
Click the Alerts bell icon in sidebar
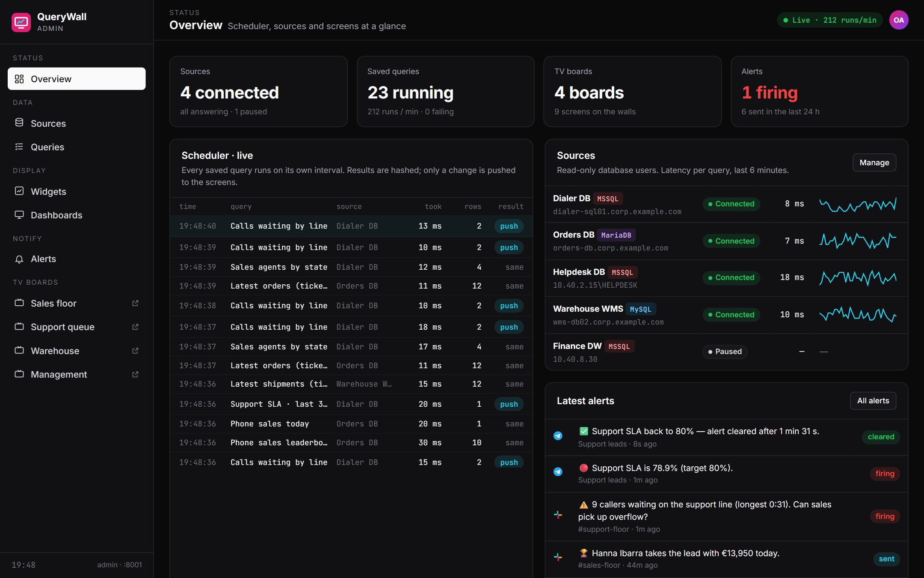tap(19, 259)
